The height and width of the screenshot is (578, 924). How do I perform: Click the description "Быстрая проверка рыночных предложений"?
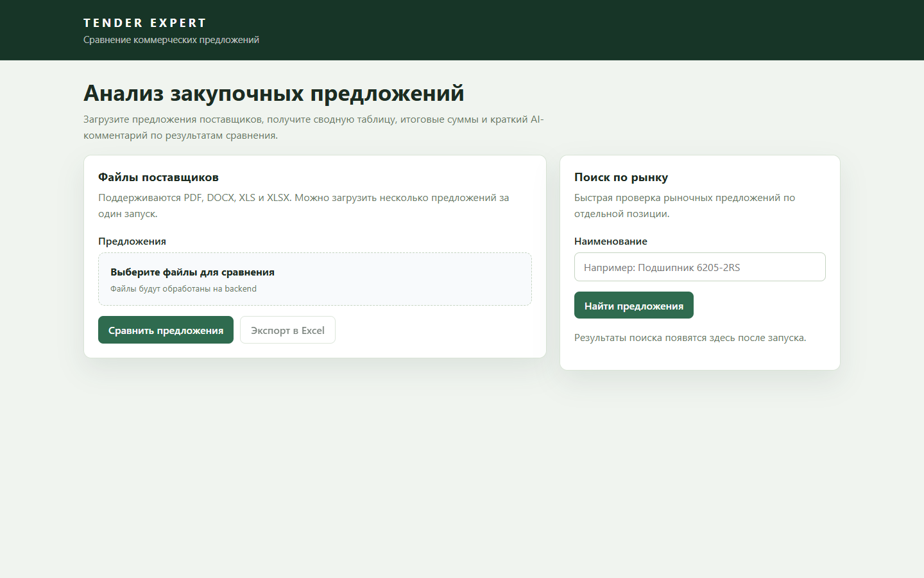coord(685,206)
